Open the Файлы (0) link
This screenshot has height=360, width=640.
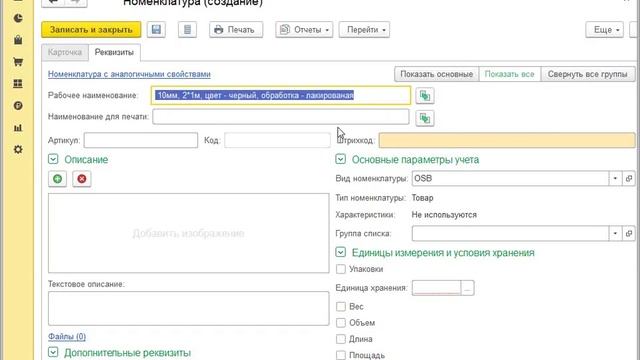click(x=67, y=337)
